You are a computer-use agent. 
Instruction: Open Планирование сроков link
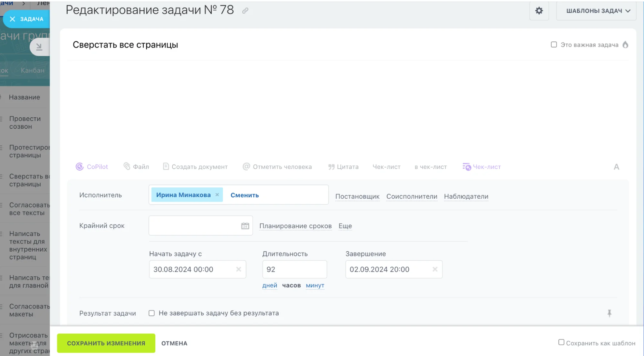tap(295, 226)
